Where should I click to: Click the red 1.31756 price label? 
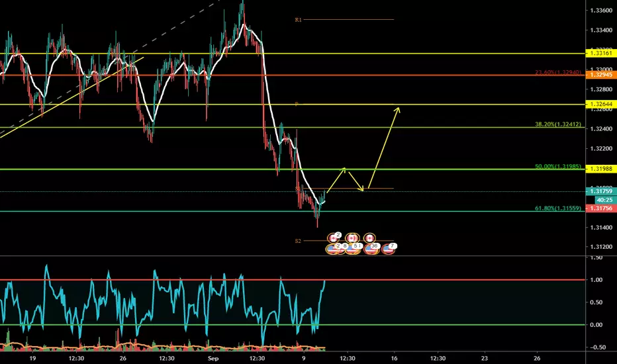(x=601, y=208)
